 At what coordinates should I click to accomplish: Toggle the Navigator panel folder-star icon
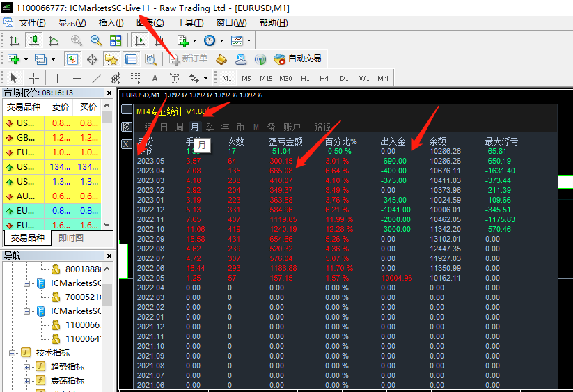click(111, 58)
